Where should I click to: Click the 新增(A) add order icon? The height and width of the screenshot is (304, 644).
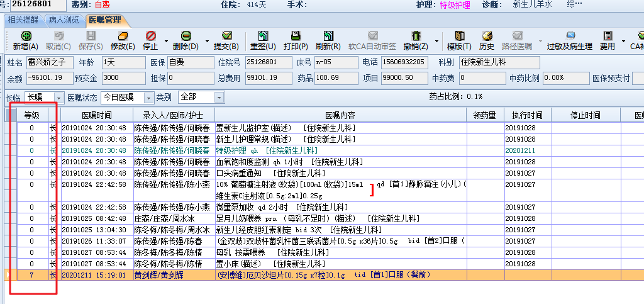click(26, 36)
